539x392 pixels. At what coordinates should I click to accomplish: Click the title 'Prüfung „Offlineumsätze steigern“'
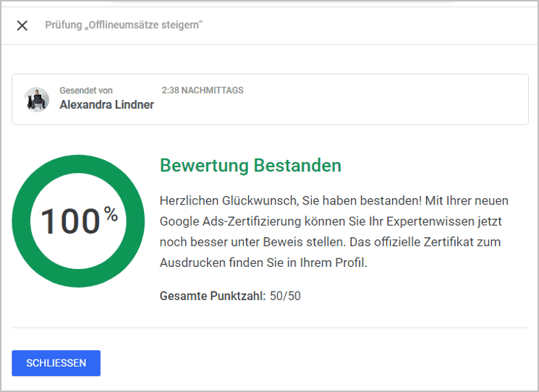click(124, 25)
